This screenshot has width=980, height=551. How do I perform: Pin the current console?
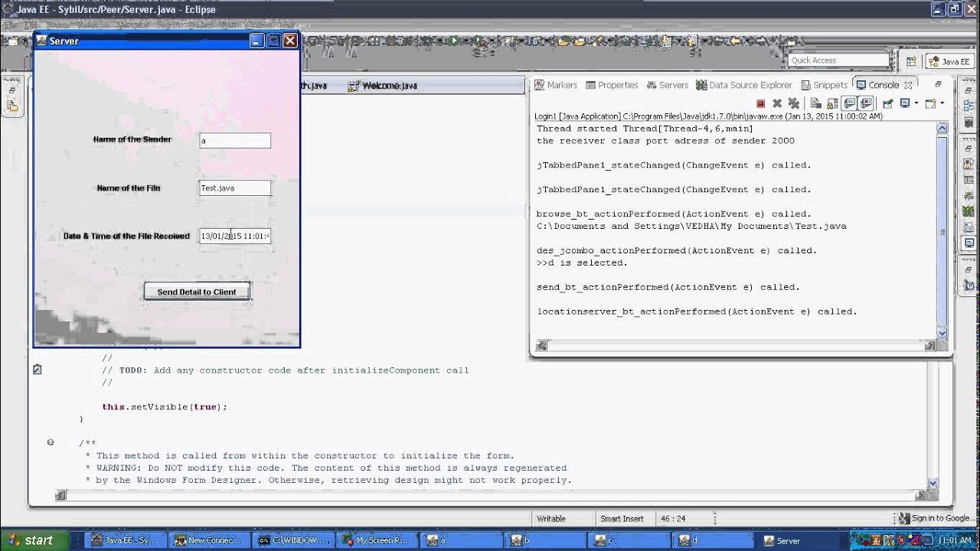coord(888,103)
